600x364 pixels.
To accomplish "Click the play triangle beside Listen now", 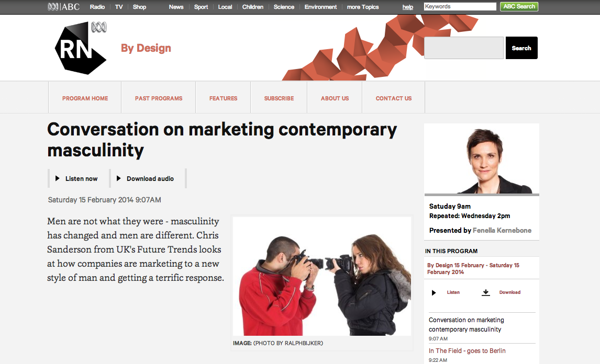I will click(58, 178).
